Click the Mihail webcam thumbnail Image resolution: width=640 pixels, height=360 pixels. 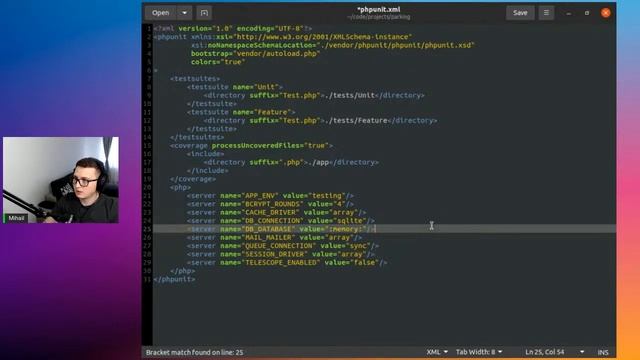[x=61, y=180]
